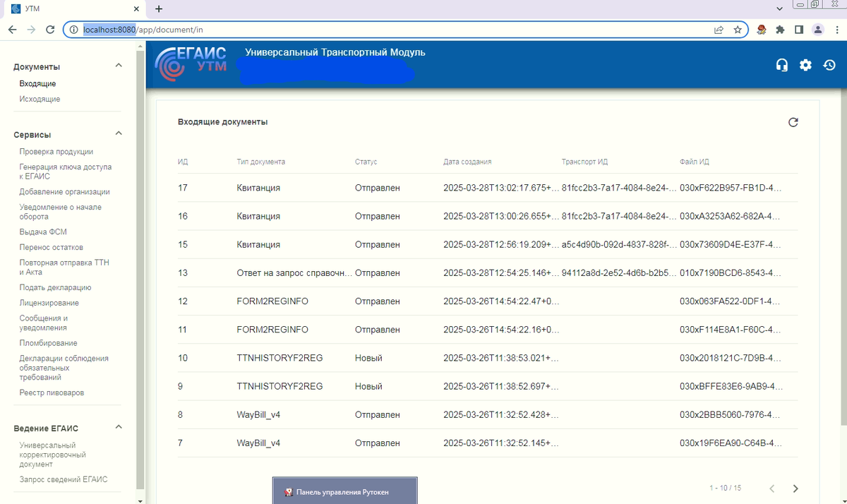
Task: Collapse the Сервисы section
Action: [119, 133]
